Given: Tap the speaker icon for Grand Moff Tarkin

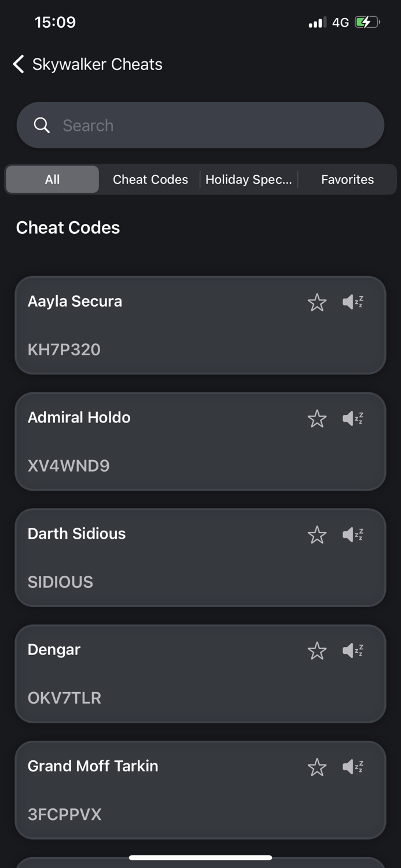Looking at the screenshot, I should tap(353, 767).
